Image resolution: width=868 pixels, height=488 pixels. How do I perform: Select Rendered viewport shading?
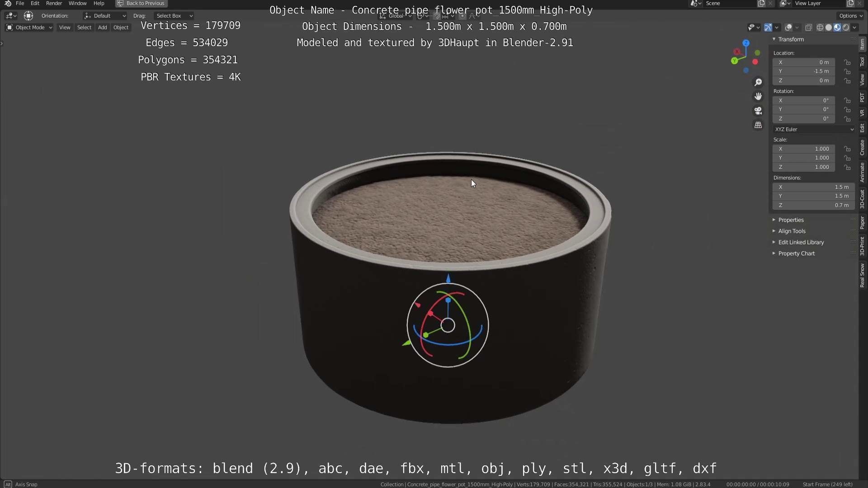[x=846, y=28]
